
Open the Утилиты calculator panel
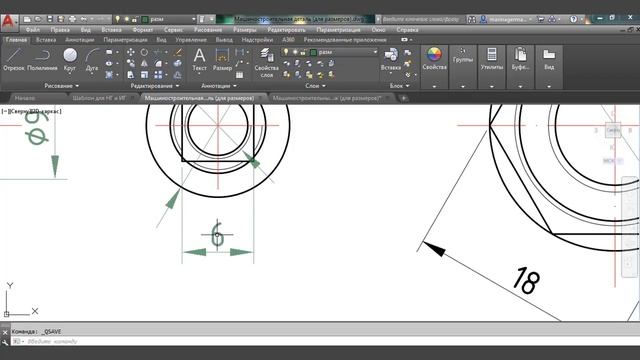coord(492,60)
